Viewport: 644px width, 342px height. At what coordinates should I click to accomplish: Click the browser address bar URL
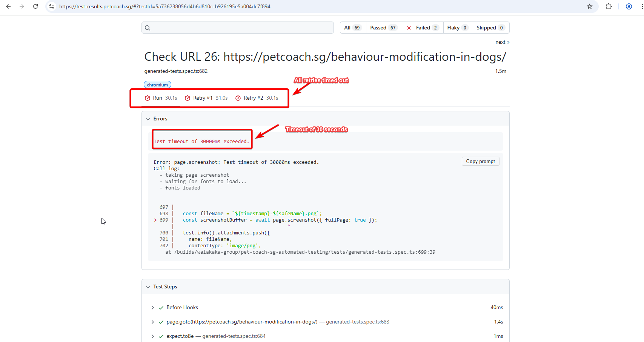point(164,6)
